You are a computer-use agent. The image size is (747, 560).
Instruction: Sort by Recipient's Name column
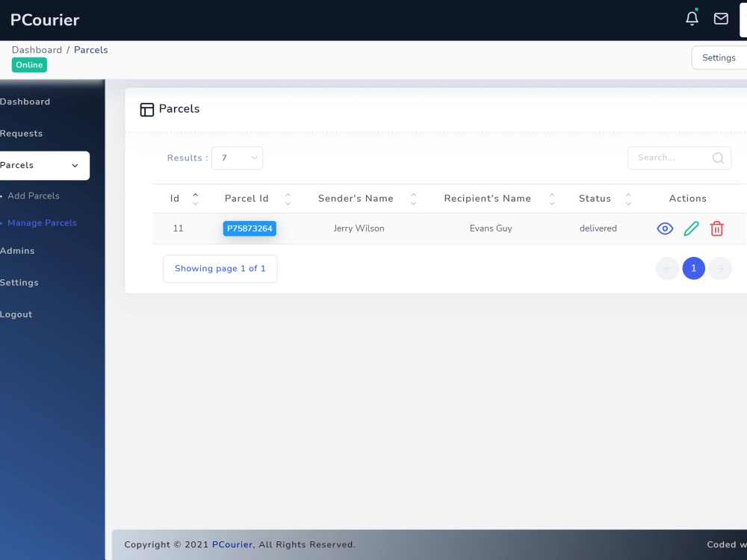pyautogui.click(x=552, y=199)
